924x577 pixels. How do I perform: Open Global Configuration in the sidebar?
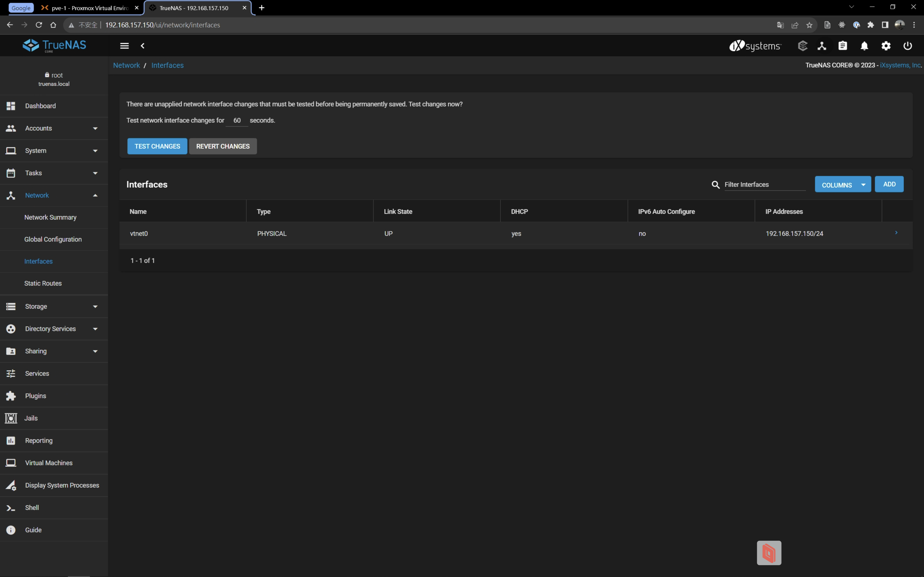53,239
